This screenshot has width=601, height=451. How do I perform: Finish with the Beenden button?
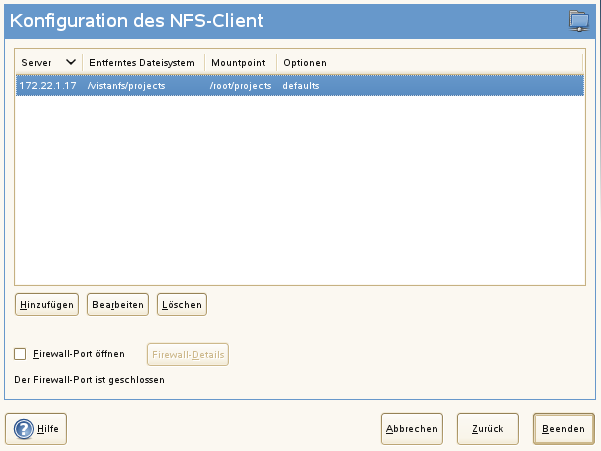point(564,429)
